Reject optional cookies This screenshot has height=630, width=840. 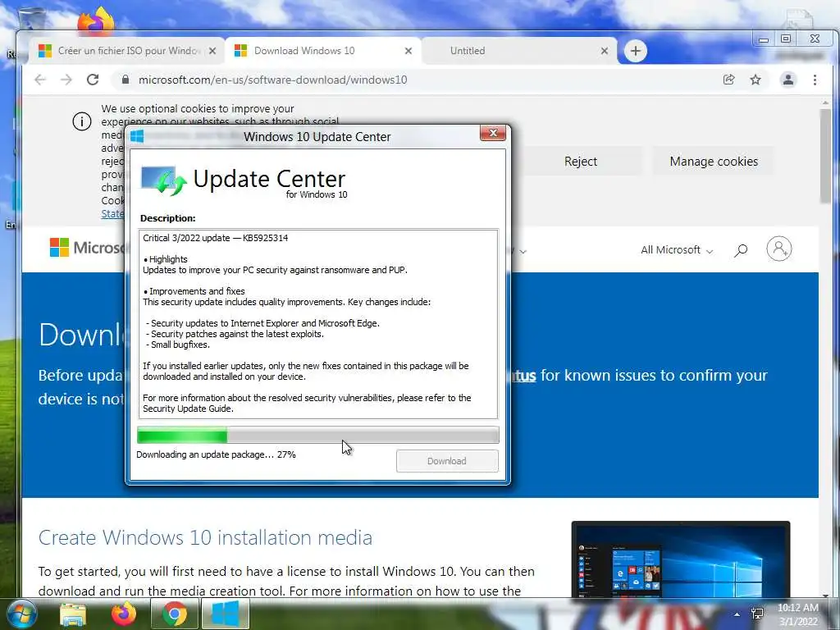click(581, 162)
